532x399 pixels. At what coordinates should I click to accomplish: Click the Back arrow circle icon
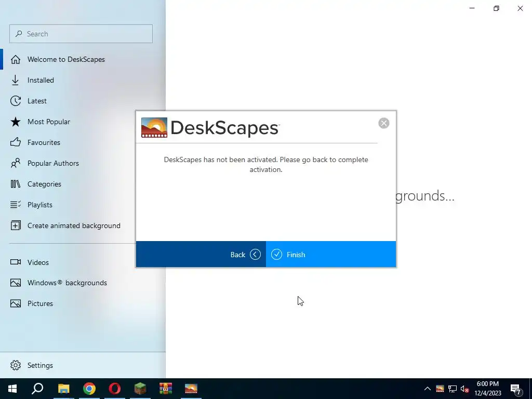(x=255, y=255)
